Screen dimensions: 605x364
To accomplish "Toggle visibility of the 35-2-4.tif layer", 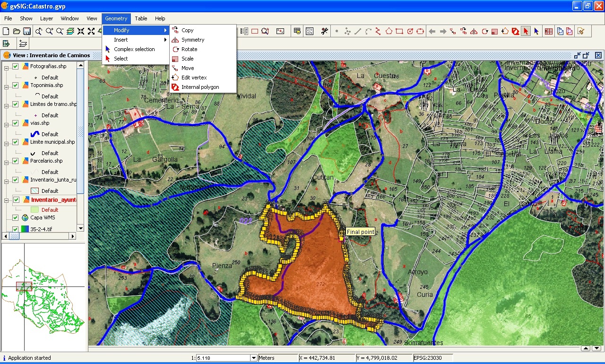I will tap(15, 229).
